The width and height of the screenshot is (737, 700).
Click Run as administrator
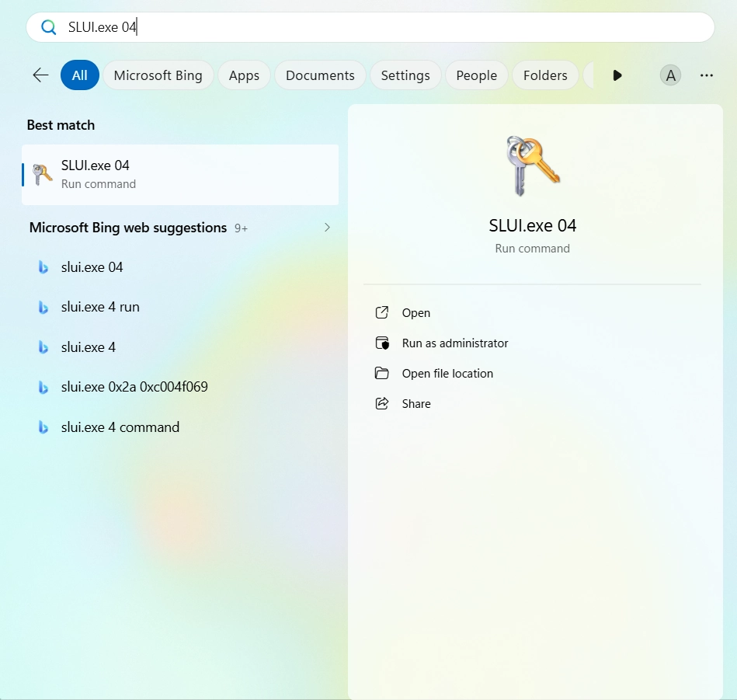pyautogui.click(x=454, y=343)
